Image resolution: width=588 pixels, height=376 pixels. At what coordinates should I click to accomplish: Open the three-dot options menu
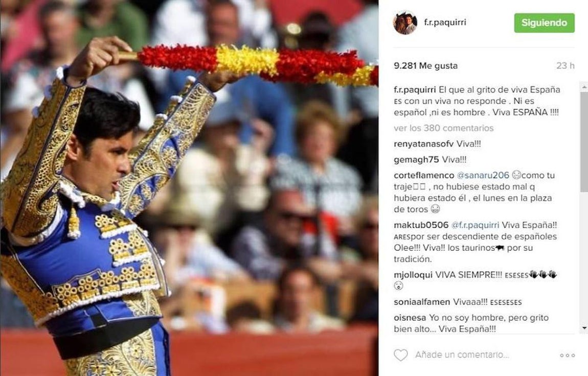[x=568, y=355]
